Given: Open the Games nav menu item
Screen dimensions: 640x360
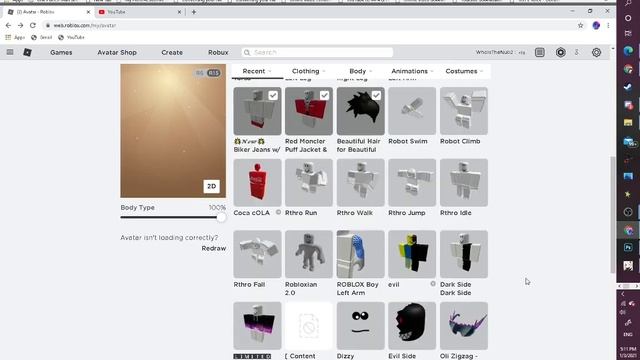Looking at the screenshot, I should tap(61, 52).
